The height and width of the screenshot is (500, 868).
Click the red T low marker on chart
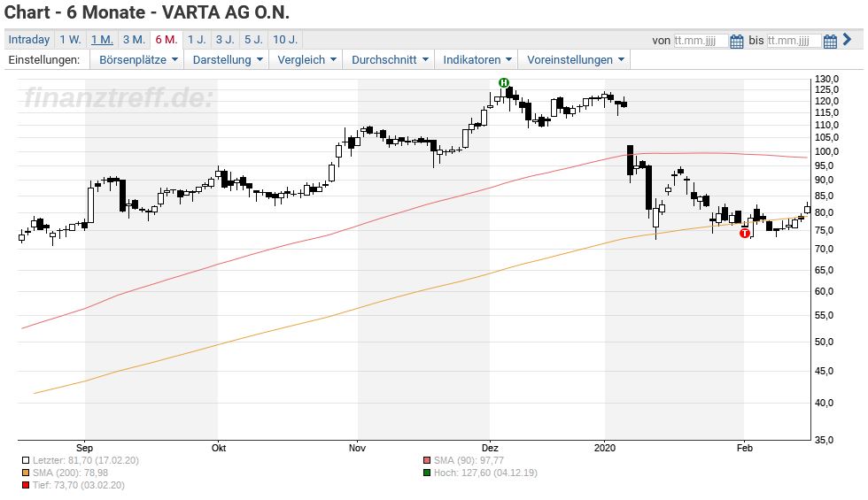pyautogui.click(x=745, y=234)
